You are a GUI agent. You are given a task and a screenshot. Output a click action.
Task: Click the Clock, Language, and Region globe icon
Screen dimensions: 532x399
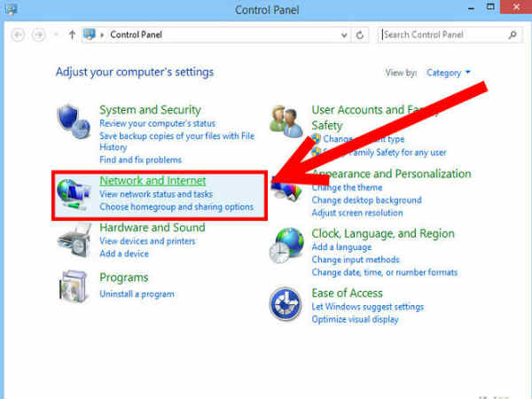(286, 245)
